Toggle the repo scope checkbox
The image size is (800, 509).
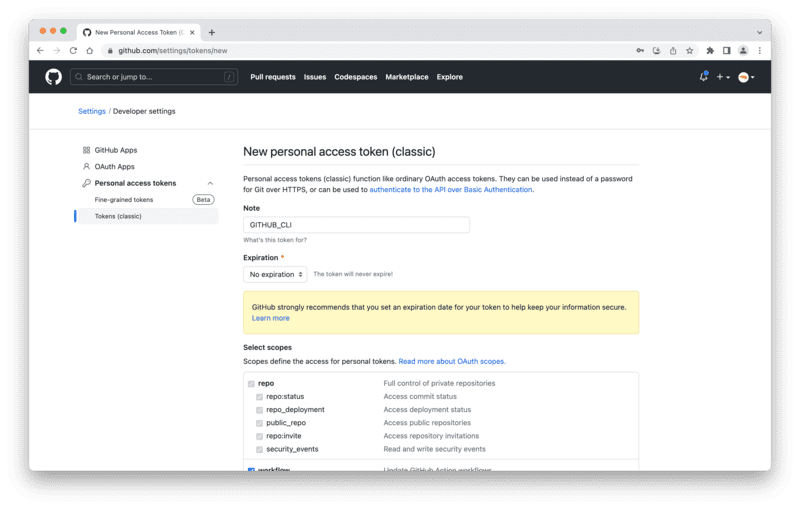tap(251, 383)
